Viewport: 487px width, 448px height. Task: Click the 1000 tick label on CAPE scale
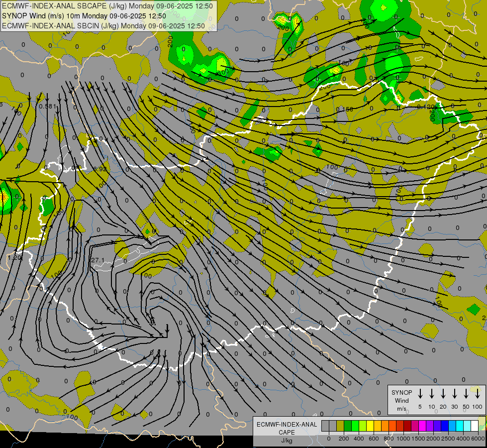tap(403, 439)
